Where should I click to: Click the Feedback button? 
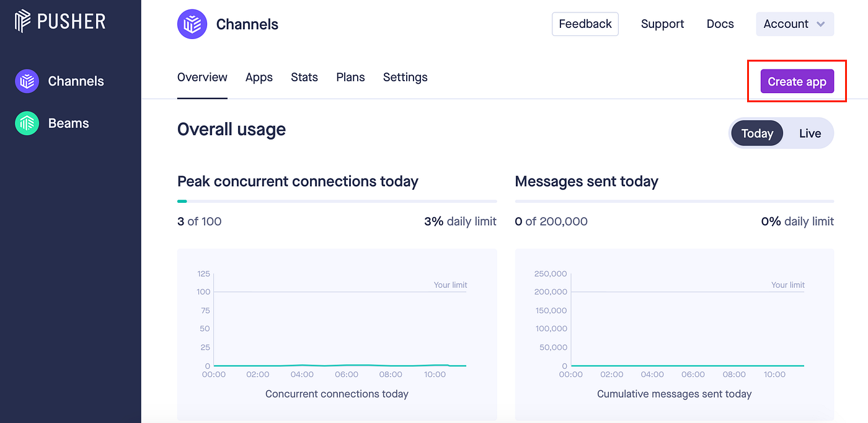point(585,24)
